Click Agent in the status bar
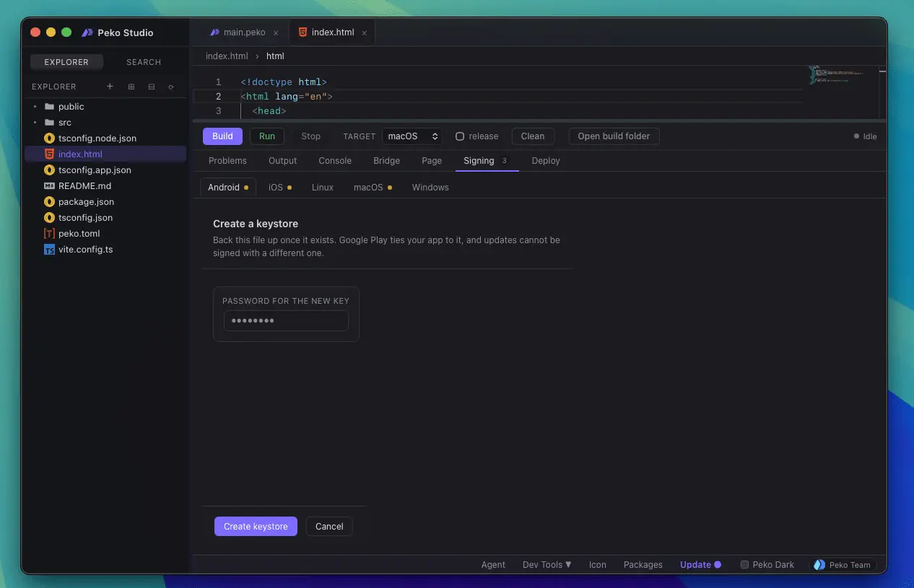Image resolution: width=914 pixels, height=588 pixels. (x=493, y=565)
